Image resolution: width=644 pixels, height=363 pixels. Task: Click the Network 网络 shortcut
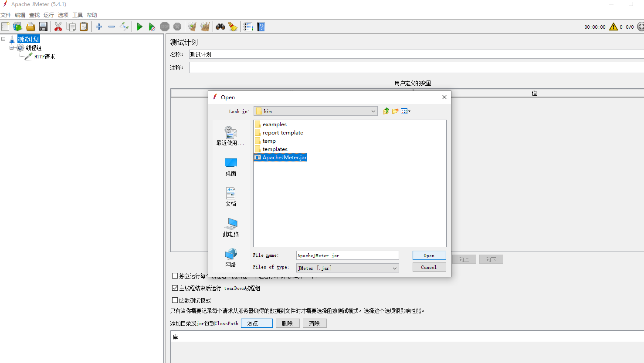230,258
